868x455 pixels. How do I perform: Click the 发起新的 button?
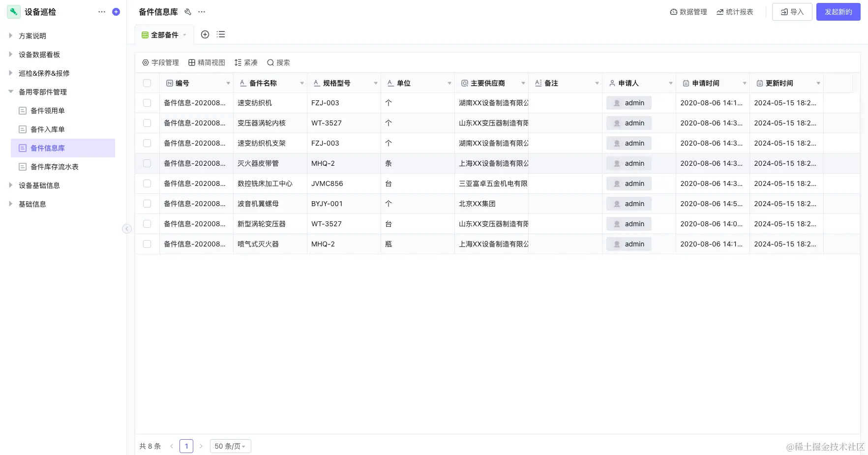[x=838, y=12]
